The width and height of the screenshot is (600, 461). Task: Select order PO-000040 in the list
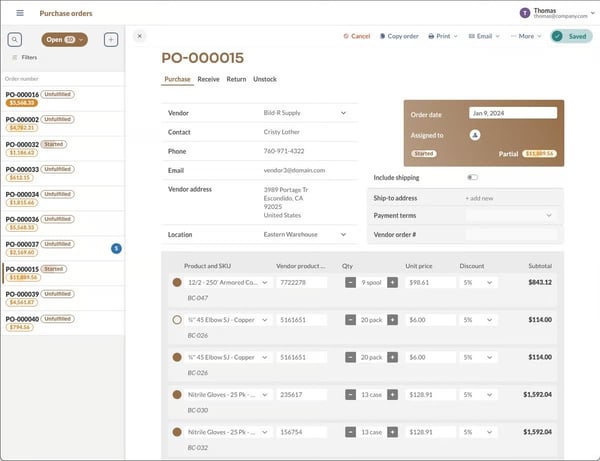63,323
